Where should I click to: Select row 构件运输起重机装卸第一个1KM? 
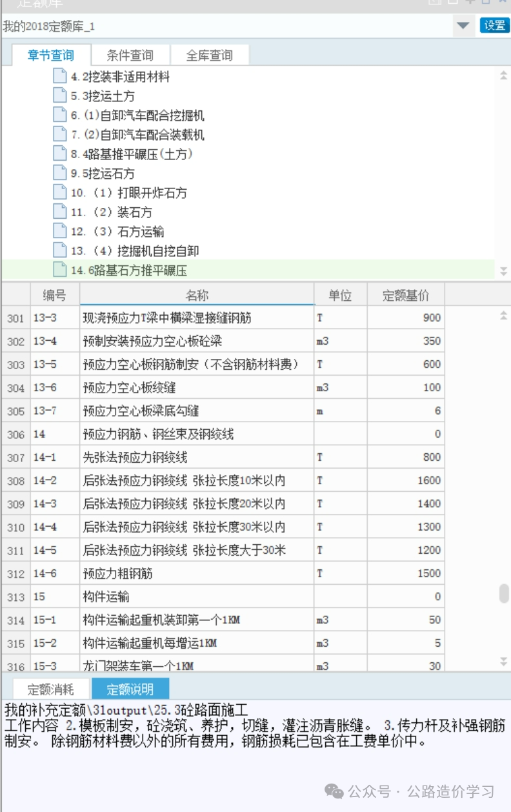(223, 620)
